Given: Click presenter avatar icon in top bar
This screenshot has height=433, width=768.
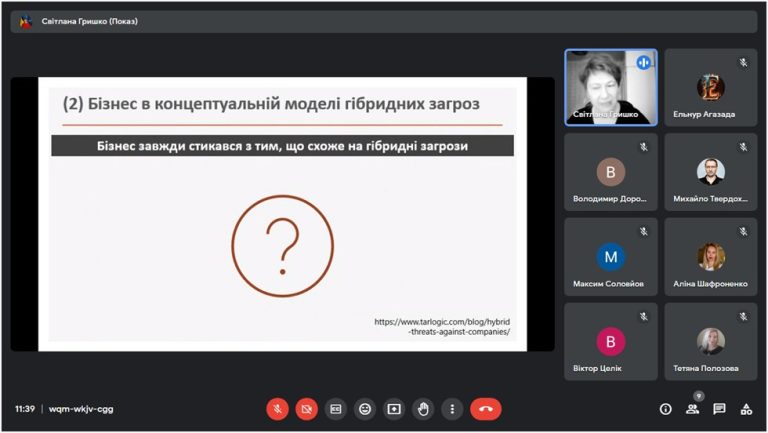Looking at the screenshot, I should [x=25, y=21].
